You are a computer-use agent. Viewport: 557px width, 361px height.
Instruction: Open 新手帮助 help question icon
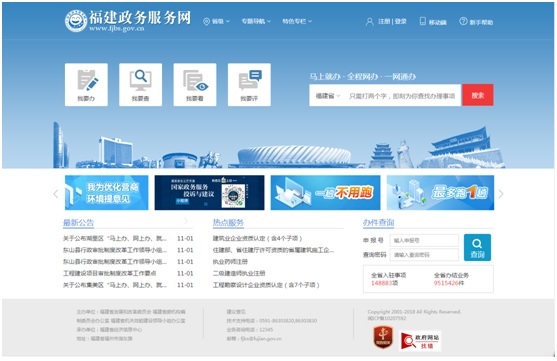pyautogui.click(x=463, y=21)
